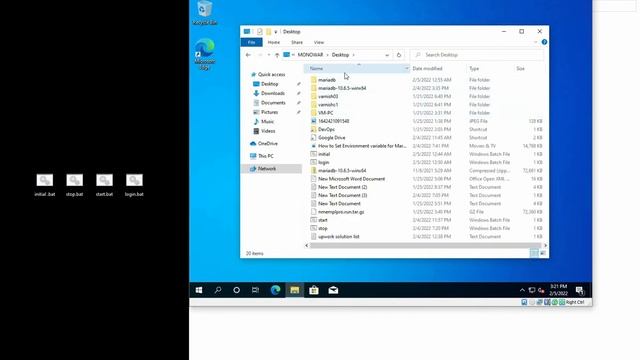
Task: Select the VM-PC folder
Action: (x=325, y=113)
